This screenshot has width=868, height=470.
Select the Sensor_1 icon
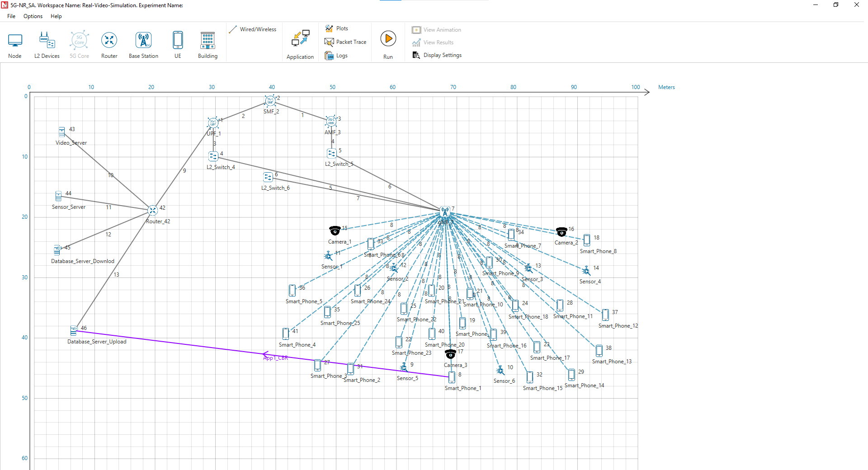coord(328,256)
